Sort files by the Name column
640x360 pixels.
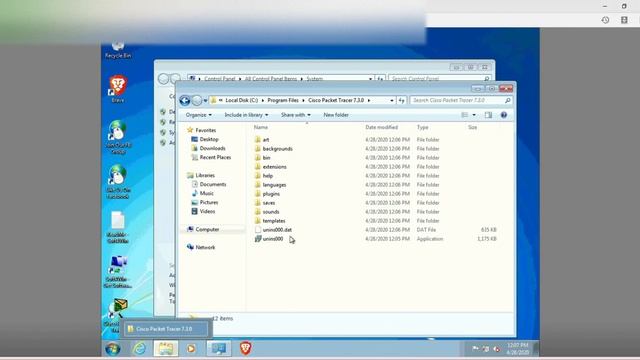261,127
